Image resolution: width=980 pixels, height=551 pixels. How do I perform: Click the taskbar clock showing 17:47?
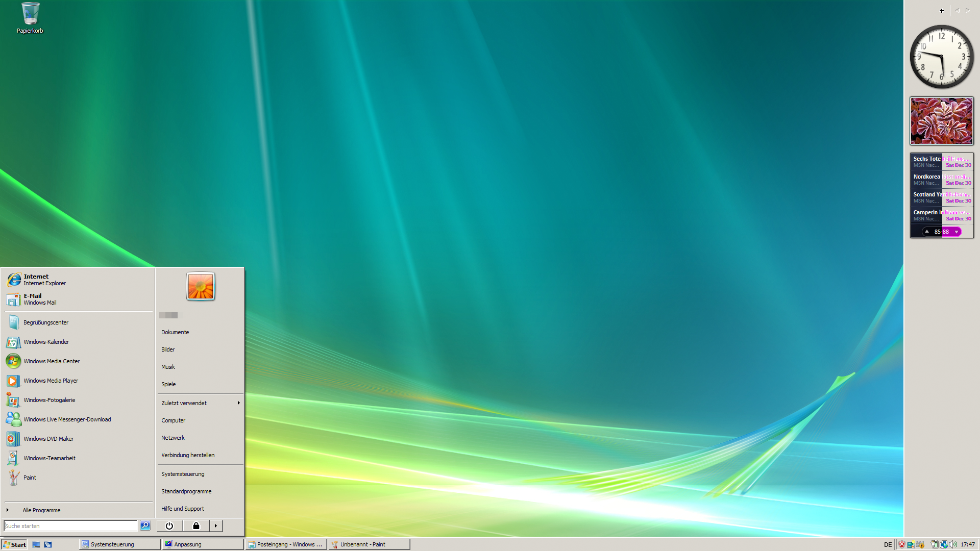(x=968, y=544)
